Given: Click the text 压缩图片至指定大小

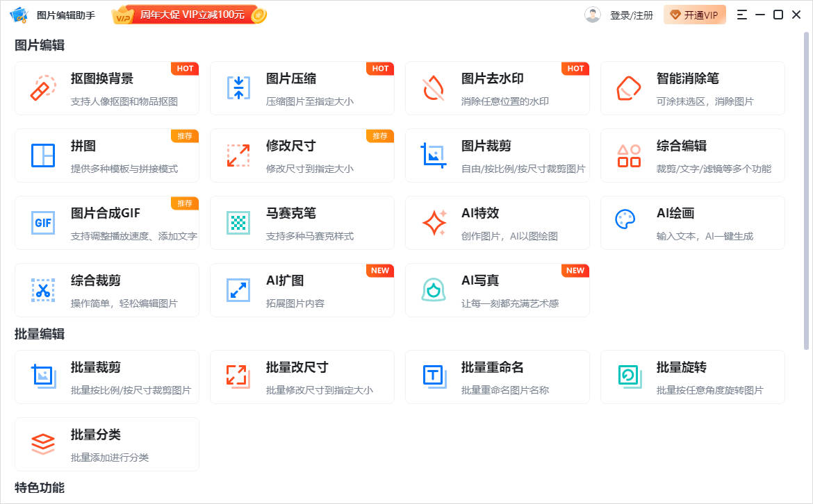Looking at the screenshot, I should tap(309, 101).
